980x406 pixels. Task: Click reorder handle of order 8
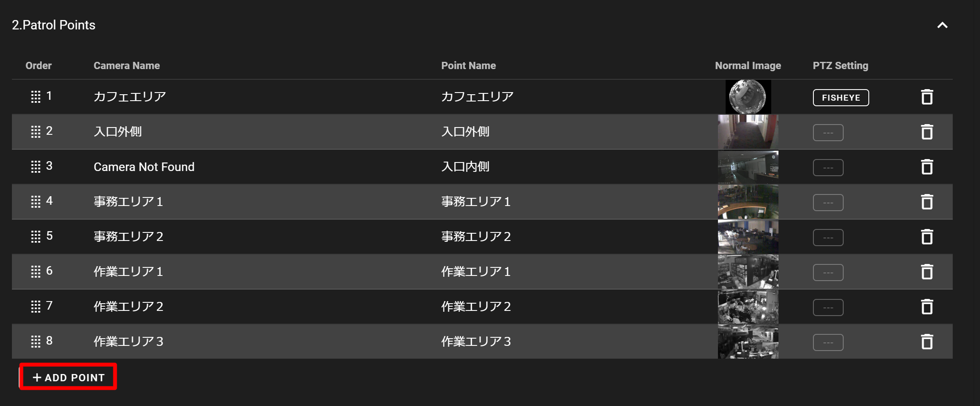36,342
